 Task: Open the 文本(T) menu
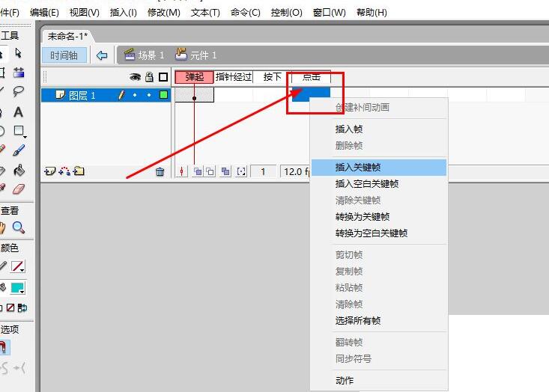[205, 13]
